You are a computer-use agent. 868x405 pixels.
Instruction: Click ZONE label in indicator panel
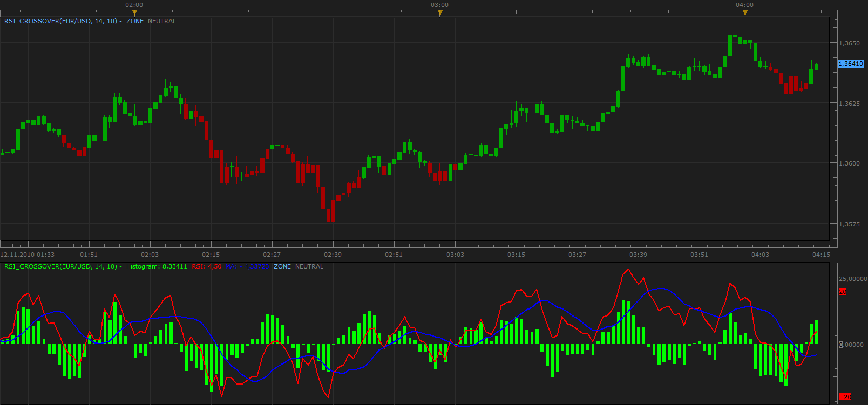(282, 266)
